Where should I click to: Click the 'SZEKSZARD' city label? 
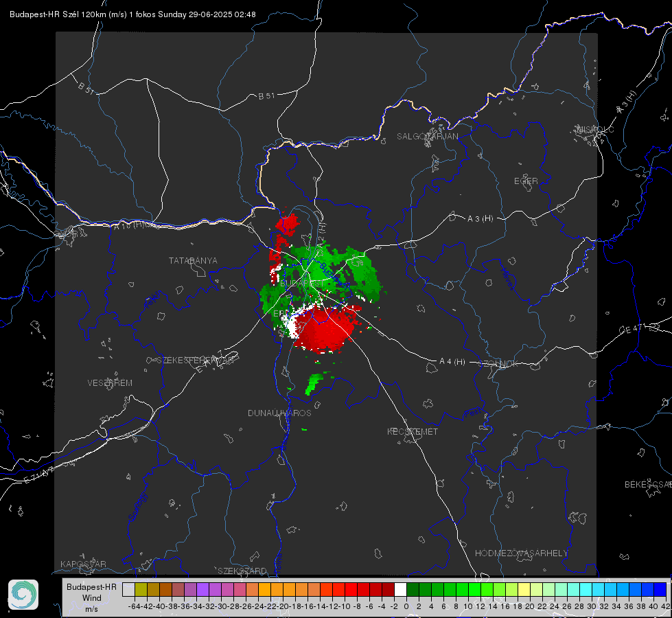pyautogui.click(x=242, y=571)
